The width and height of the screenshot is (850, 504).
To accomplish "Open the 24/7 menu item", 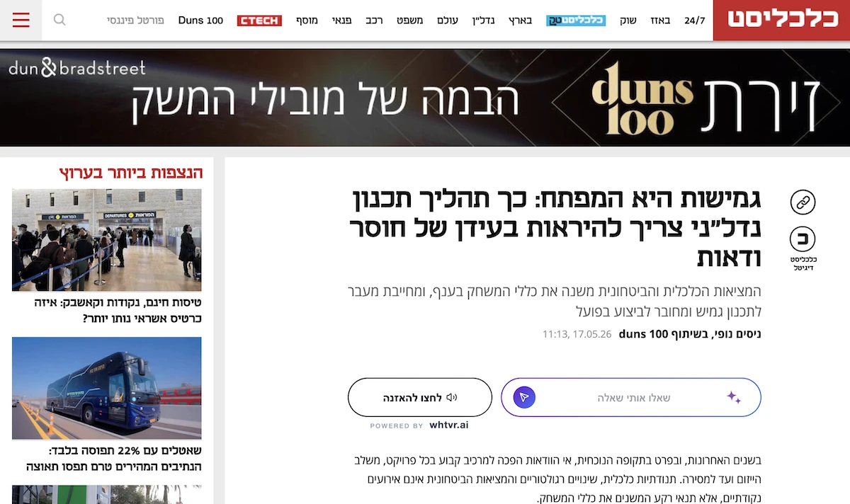I will pyautogui.click(x=695, y=21).
